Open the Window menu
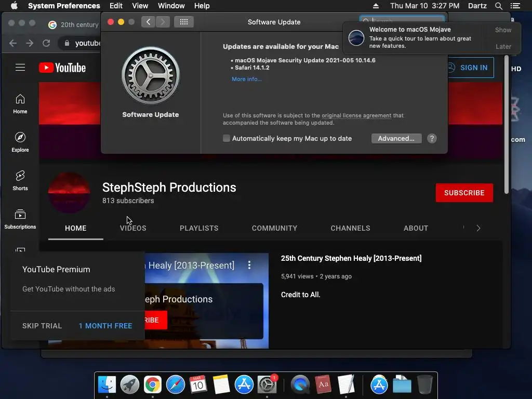Image resolution: width=532 pixels, height=399 pixels. [171, 6]
